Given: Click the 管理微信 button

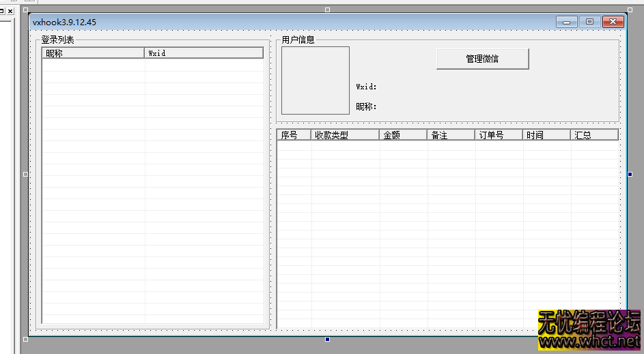Looking at the screenshot, I should [482, 59].
